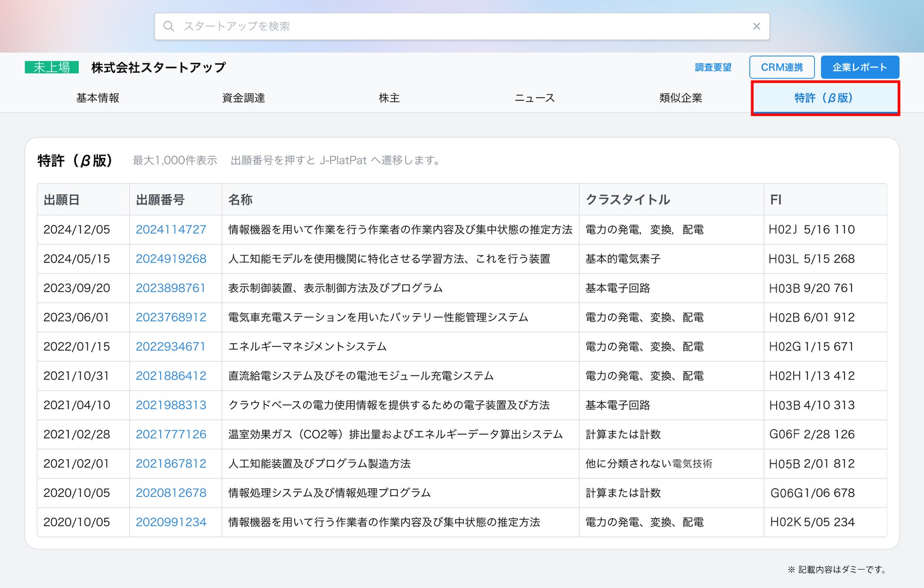This screenshot has width=924, height=588.
Task: Open application number 2024114727
Action: click(171, 230)
